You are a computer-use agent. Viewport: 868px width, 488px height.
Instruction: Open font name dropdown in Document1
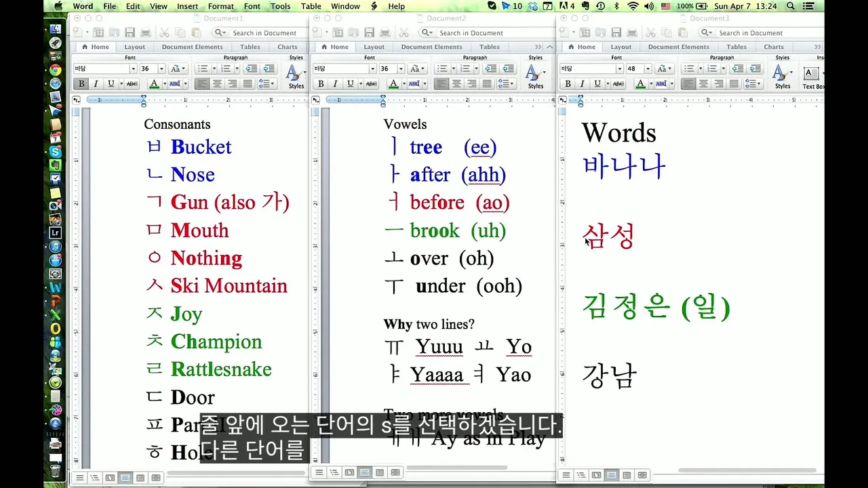(x=133, y=68)
